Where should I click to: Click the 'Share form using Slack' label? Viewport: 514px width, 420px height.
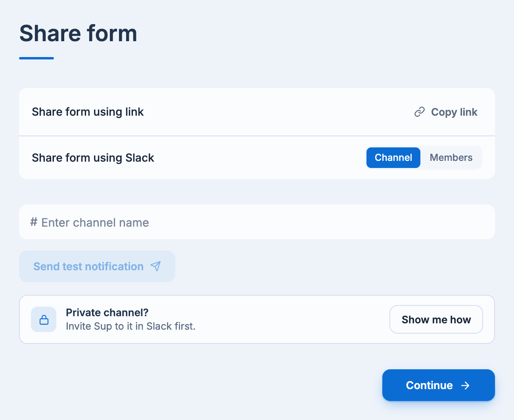(93, 158)
